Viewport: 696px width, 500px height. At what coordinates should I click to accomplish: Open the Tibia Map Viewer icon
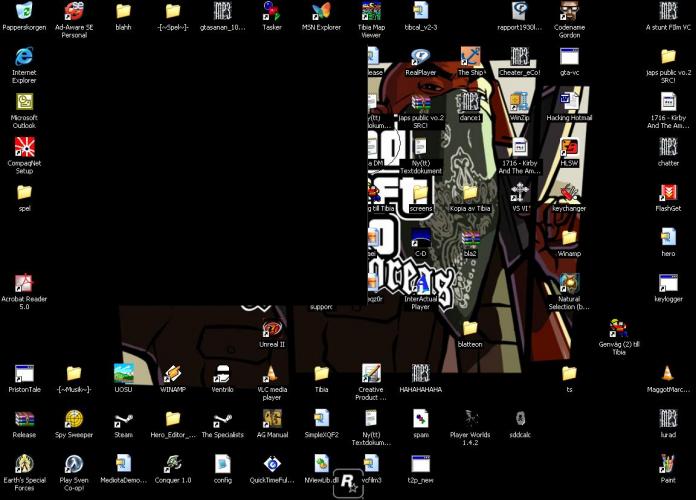click(370, 11)
